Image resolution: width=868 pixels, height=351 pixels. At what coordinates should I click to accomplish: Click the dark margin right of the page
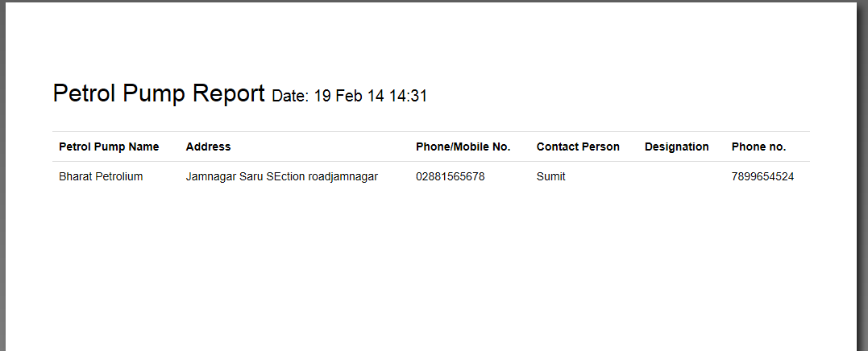(862, 175)
